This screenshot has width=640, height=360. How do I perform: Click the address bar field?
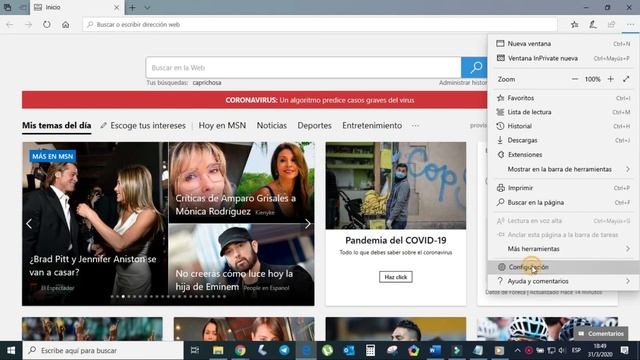click(320, 24)
